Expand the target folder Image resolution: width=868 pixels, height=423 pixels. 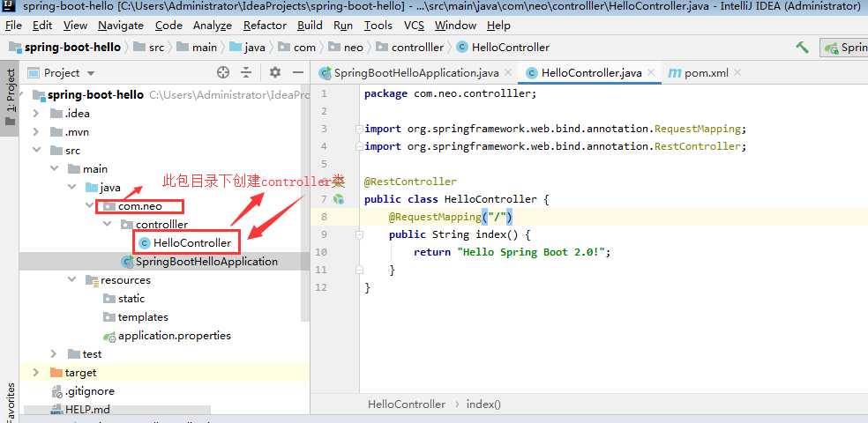tap(36, 373)
